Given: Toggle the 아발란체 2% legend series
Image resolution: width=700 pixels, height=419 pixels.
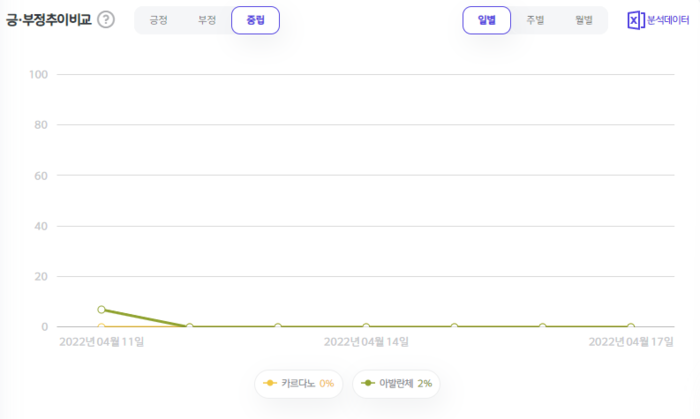Looking at the screenshot, I should [396, 383].
